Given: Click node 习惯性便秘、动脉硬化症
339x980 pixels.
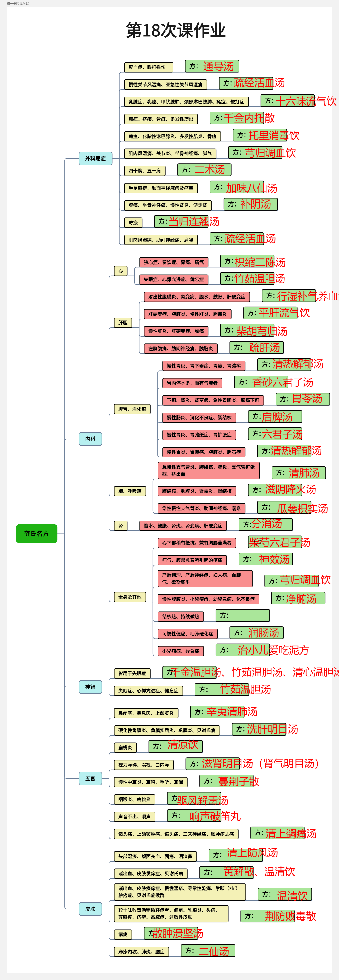Looking at the screenshot, I should click(x=188, y=634).
